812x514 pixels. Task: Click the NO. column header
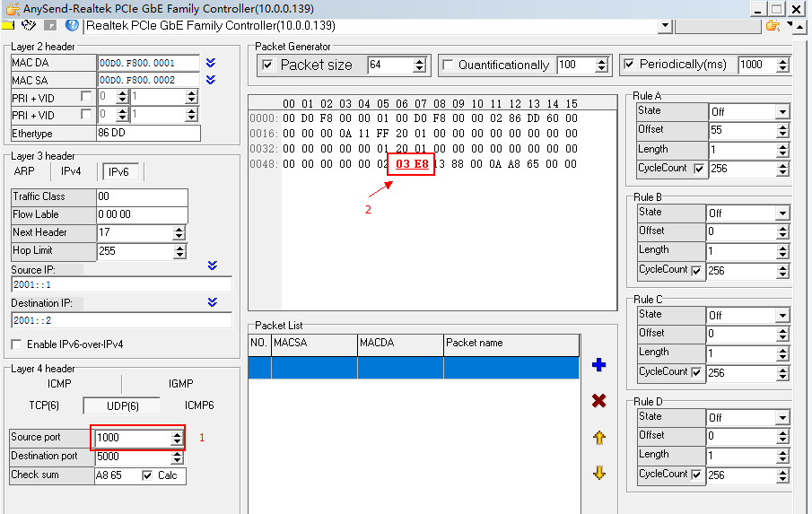pyautogui.click(x=259, y=344)
